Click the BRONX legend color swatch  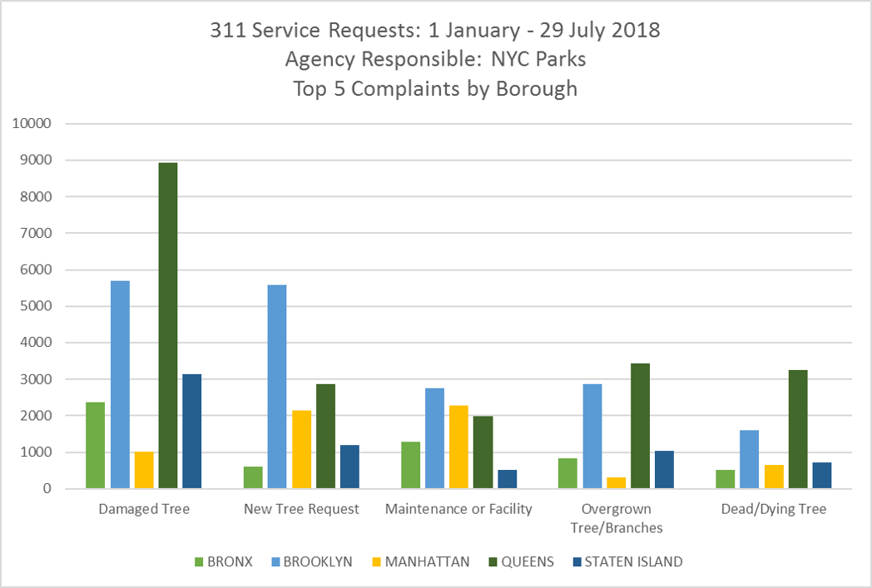[x=199, y=562]
